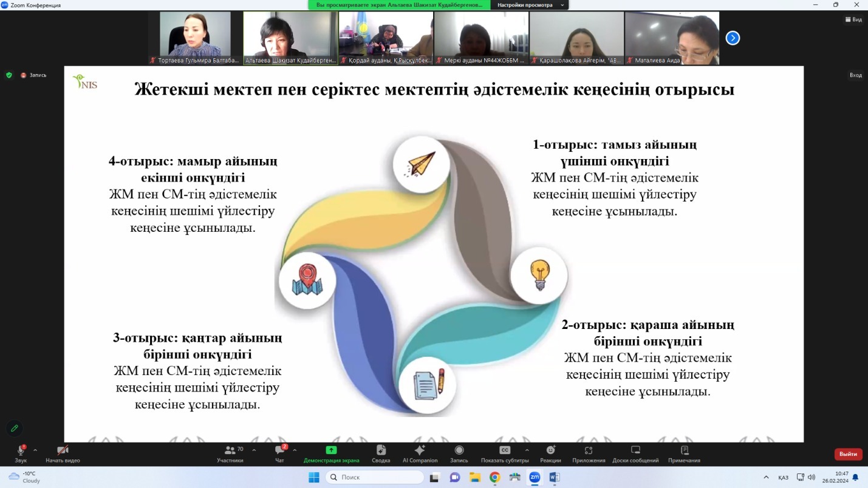Click 1-отырыс: тамыз айының heading

coord(615,153)
